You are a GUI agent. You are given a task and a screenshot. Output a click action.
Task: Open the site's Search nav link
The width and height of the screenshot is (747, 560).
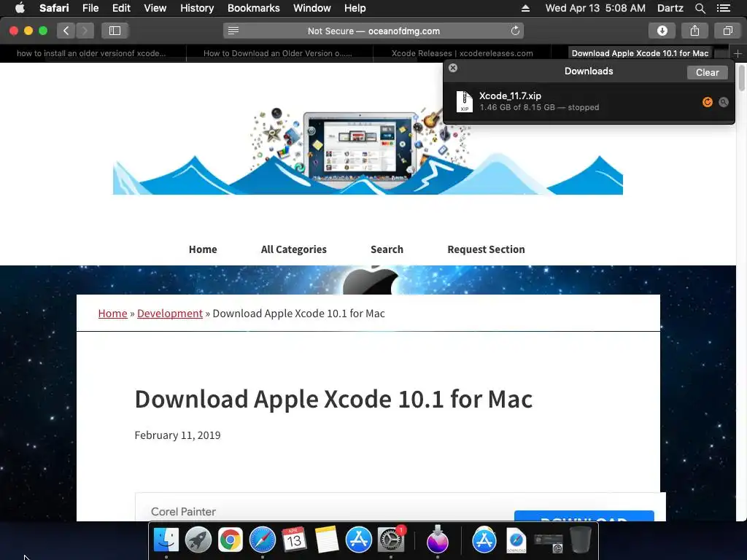pyautogui.click(x=387, y=249)
